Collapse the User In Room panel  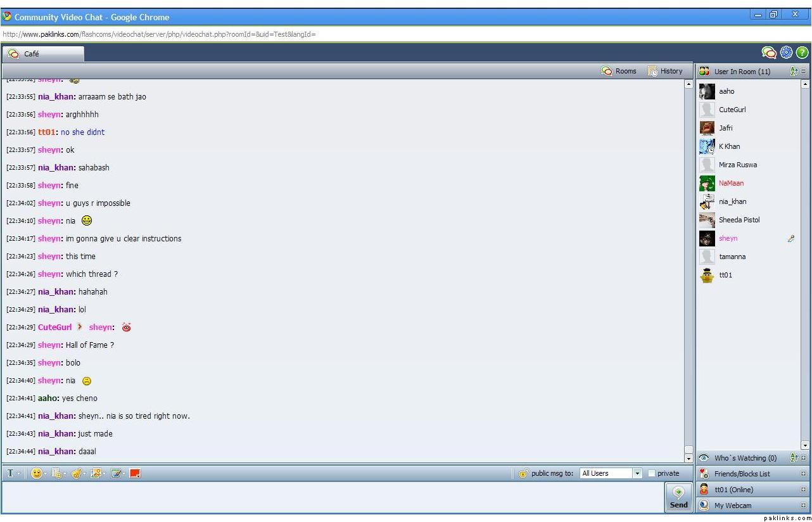click(x=804, y=72)
